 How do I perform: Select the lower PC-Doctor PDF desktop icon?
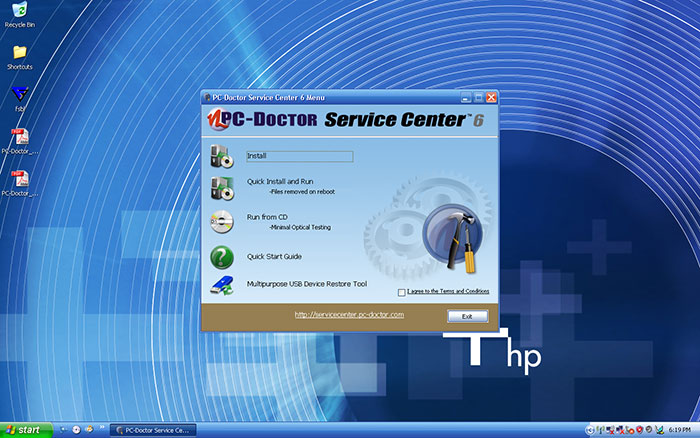click(x=20, y=184)
